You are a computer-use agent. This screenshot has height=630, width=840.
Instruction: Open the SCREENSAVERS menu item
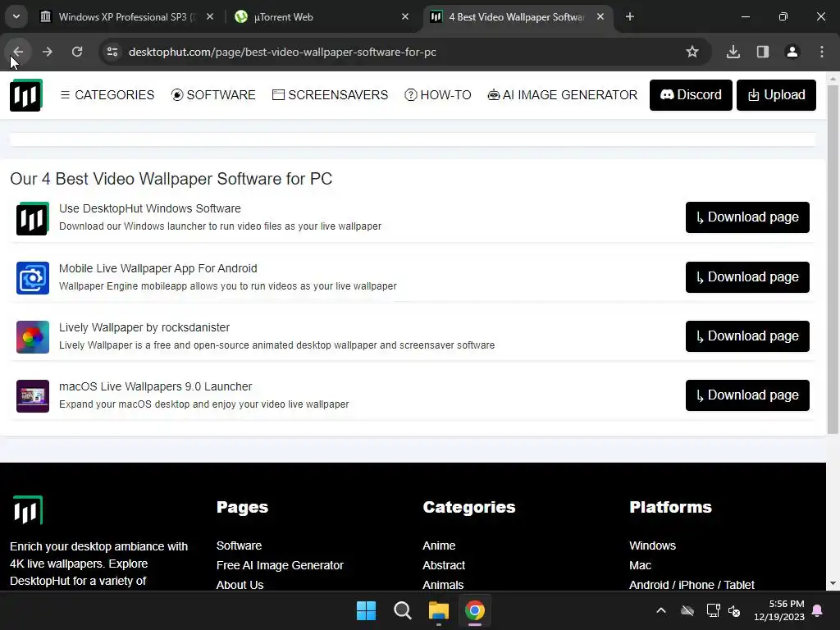[330, 95]
